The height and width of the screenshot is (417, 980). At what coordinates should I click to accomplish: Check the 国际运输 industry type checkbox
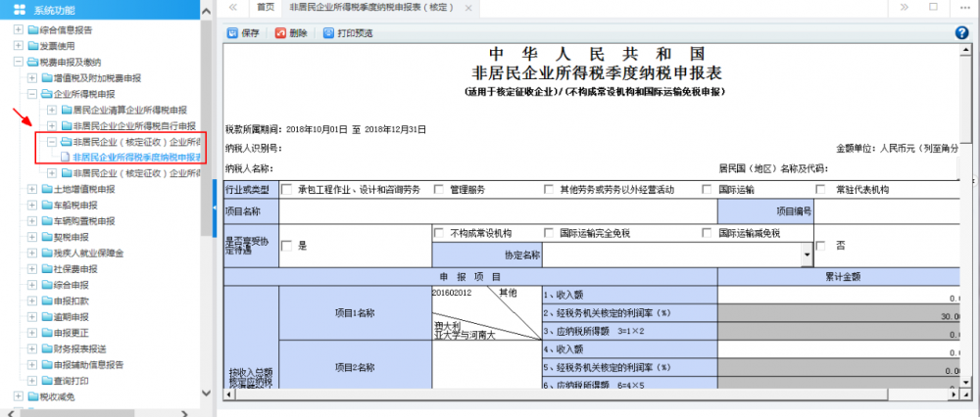point(708,190)
